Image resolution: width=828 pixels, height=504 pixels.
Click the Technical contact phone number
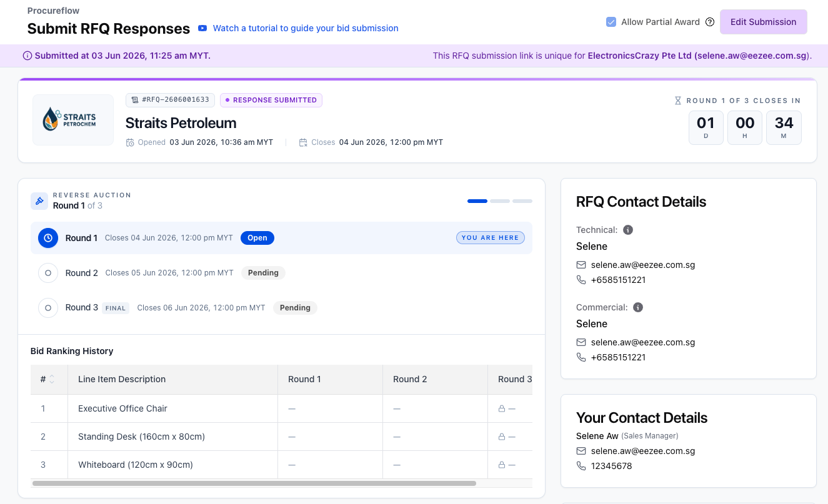[619, 280]
